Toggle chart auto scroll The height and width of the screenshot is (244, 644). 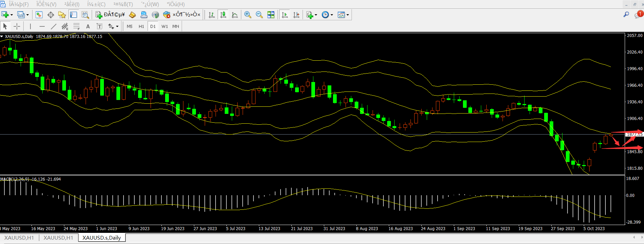click(285, 15)
